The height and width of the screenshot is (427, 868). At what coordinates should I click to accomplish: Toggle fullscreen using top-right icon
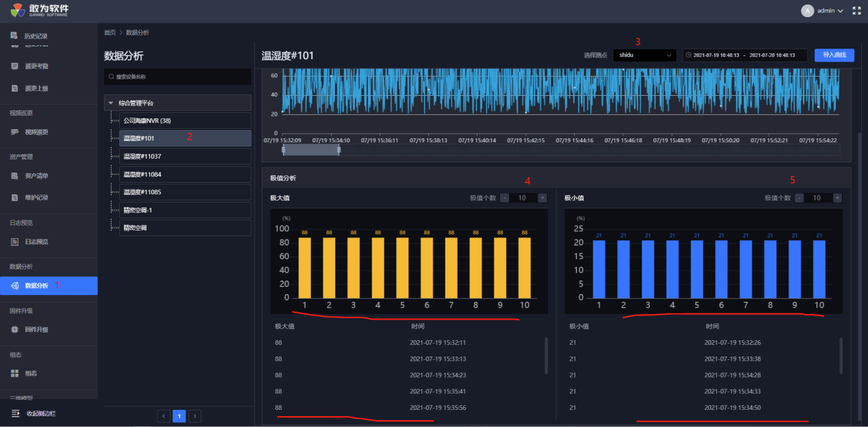tap(856, 11)
